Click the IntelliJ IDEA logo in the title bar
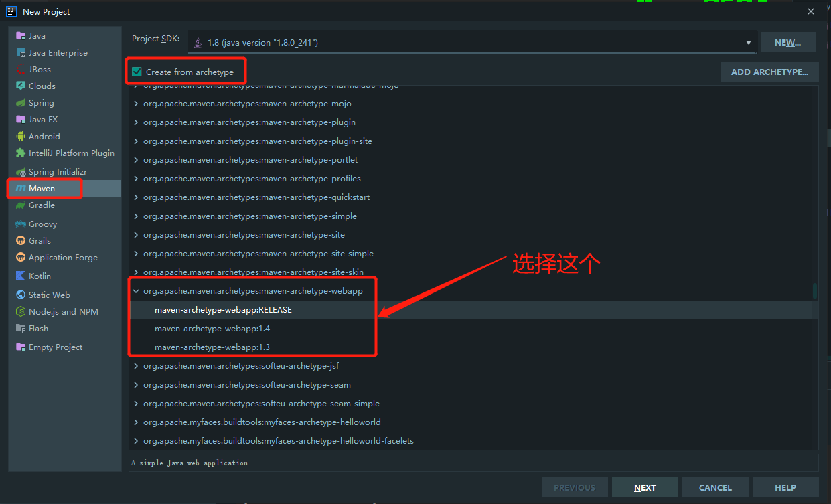Viewport: 831px width, 504px height. tap(11, 11)
